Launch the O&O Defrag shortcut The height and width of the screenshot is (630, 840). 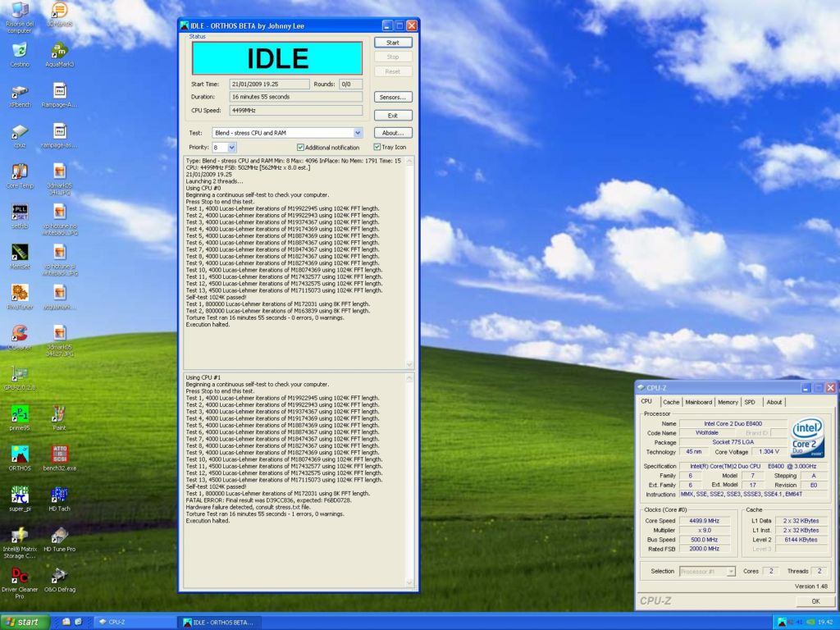coord(59,580)
